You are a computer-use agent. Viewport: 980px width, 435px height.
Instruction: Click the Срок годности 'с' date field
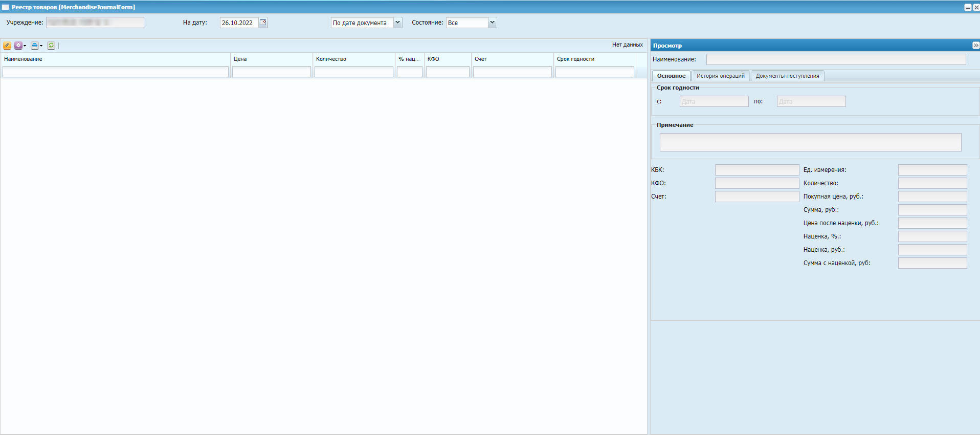(714, 101)
